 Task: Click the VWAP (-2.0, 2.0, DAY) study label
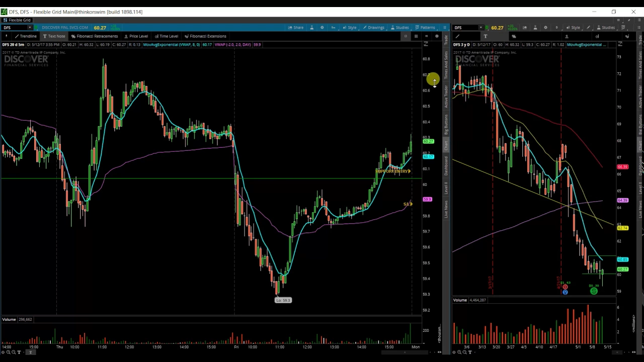coord(232,45)
